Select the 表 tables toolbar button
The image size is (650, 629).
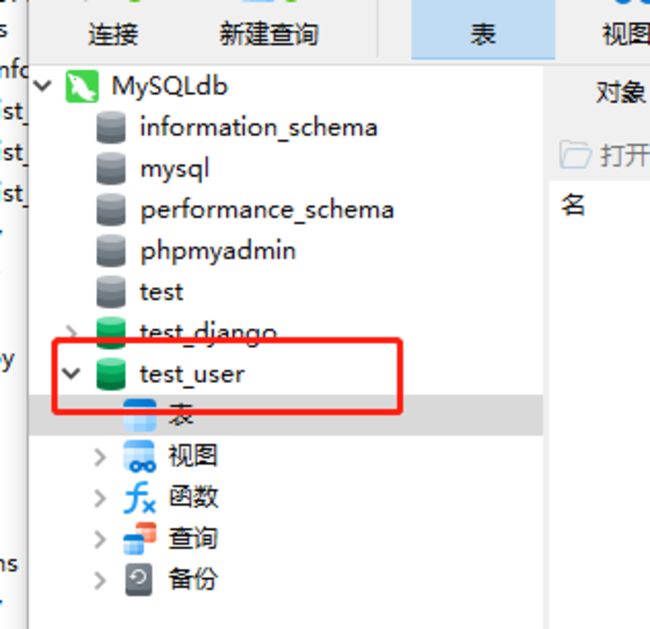pyautogui.click(x=483, y=34)
